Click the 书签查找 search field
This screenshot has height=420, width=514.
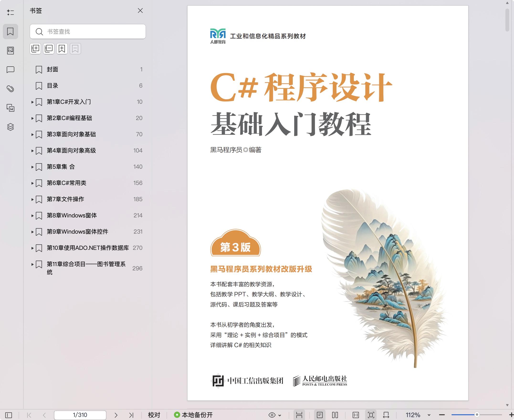click(x=88, y=31)
